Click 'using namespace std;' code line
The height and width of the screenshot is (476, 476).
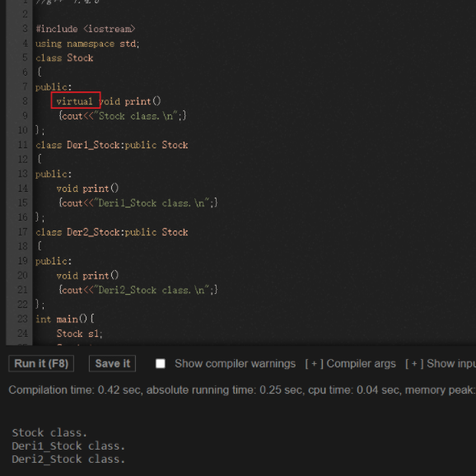click(x=87, y=44)
